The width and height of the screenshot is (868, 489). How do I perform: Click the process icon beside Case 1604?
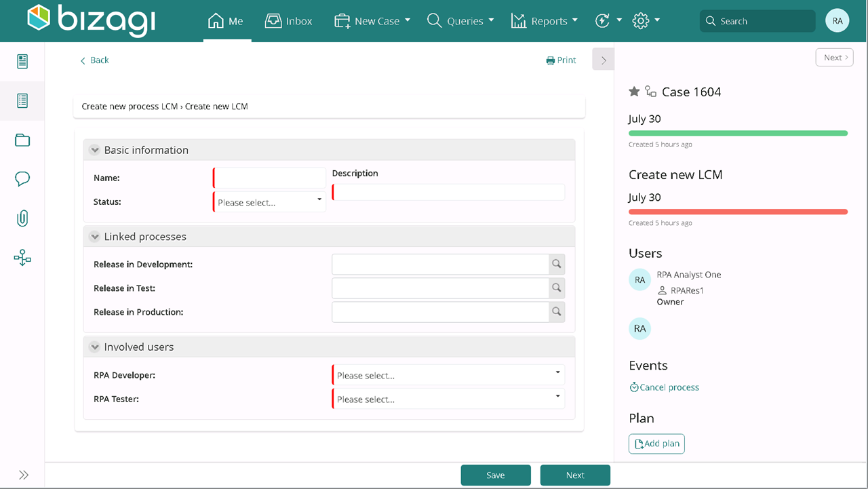point(651,92)
